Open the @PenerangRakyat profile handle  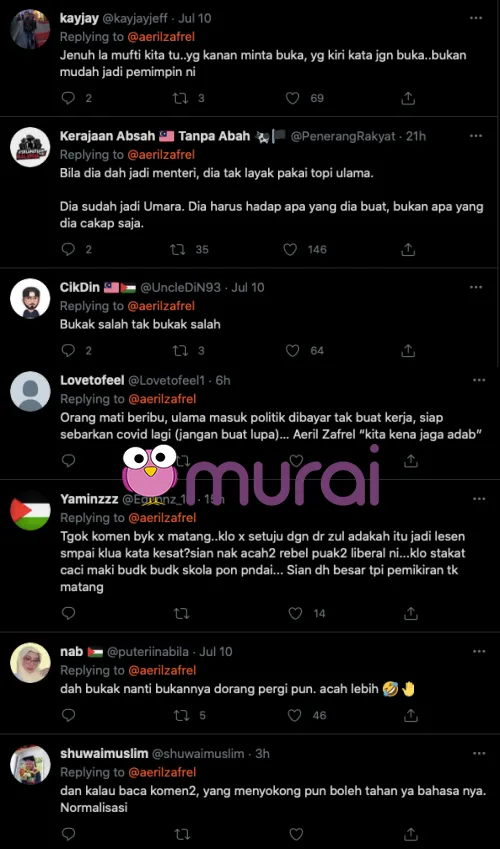click(343, 136)
